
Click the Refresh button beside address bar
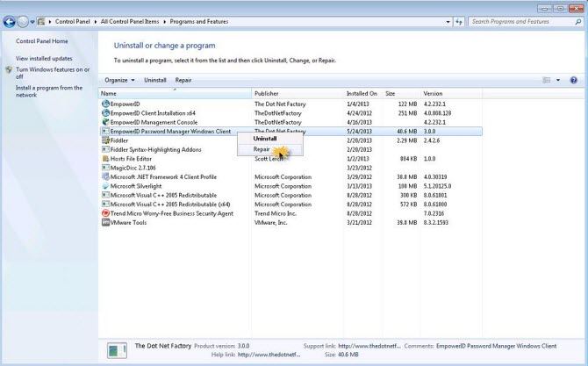click(x=459, y=22)
